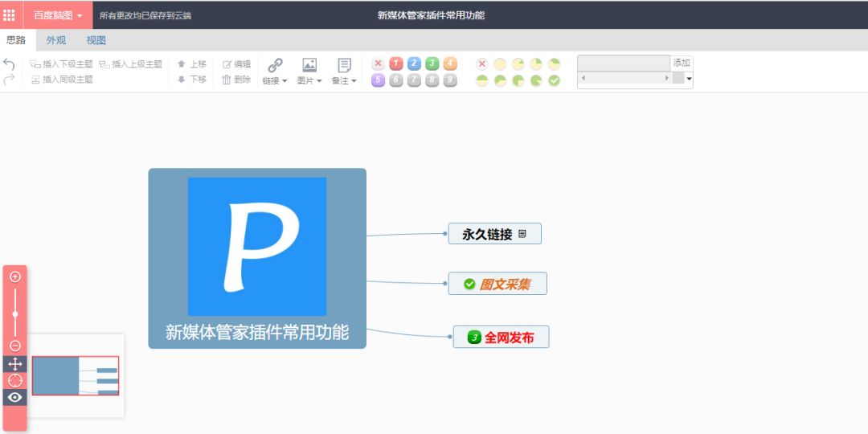Switch to the 视图 tab
Screen dimensions: 868x434
click(96, 40)
